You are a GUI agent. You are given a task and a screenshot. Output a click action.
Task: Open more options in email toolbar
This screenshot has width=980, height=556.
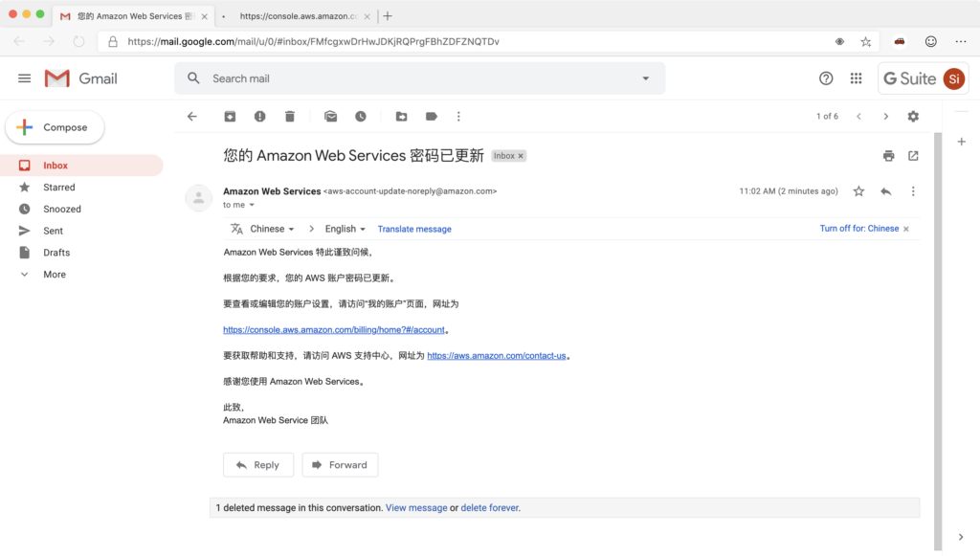pos(458,116)
